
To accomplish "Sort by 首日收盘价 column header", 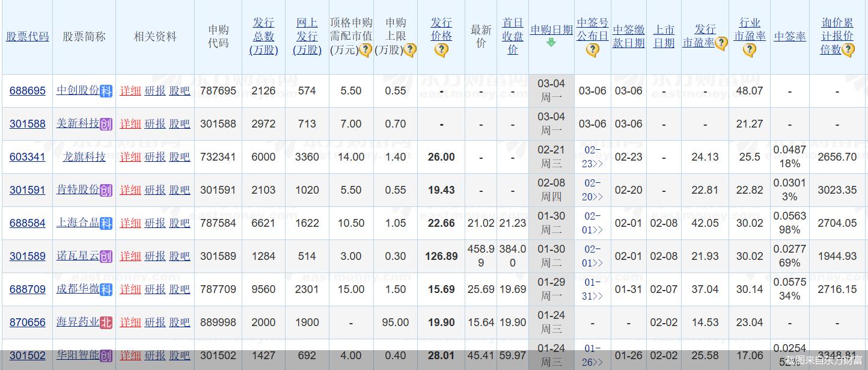I will coord(513,37).
